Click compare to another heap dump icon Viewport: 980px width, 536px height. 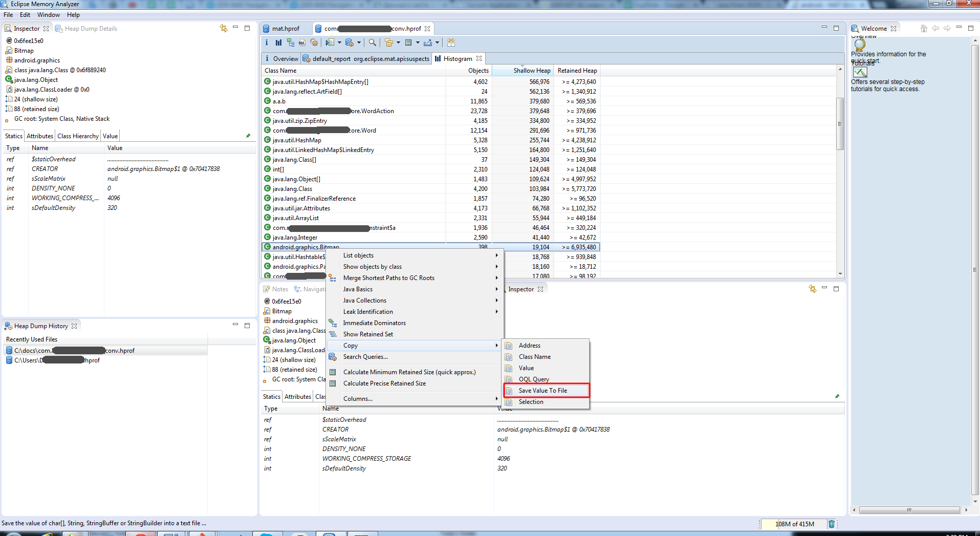click(451, 42)
